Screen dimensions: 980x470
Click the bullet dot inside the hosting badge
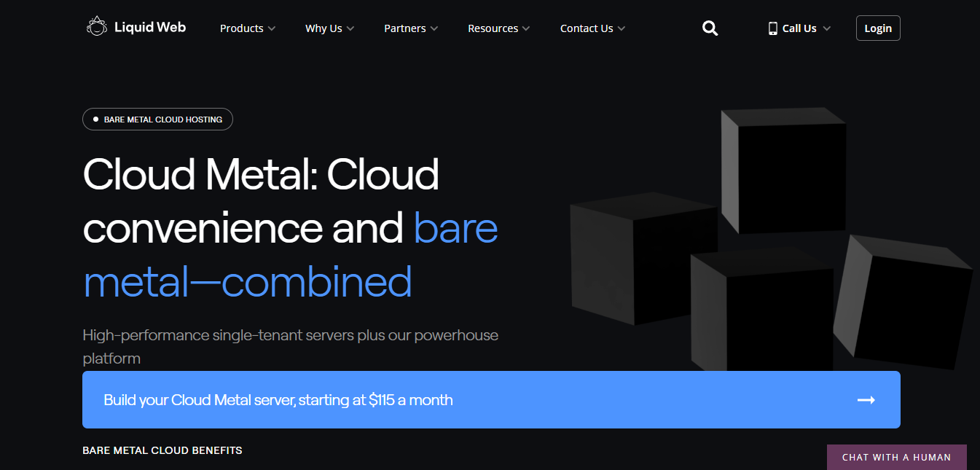95,119
